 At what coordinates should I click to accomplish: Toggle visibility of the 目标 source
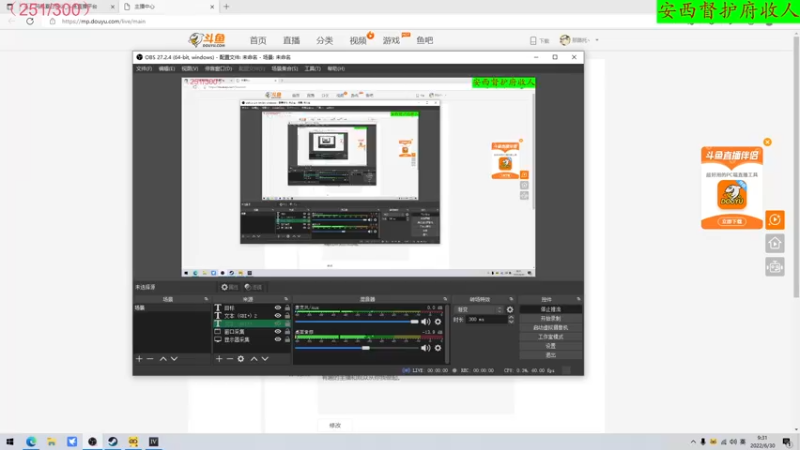tap(278, 308)
